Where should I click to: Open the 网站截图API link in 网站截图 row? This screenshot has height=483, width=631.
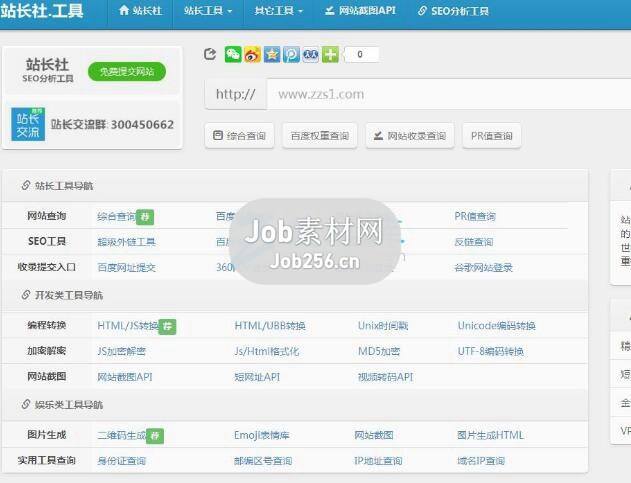pyautogui.click(x=125, y=377)
